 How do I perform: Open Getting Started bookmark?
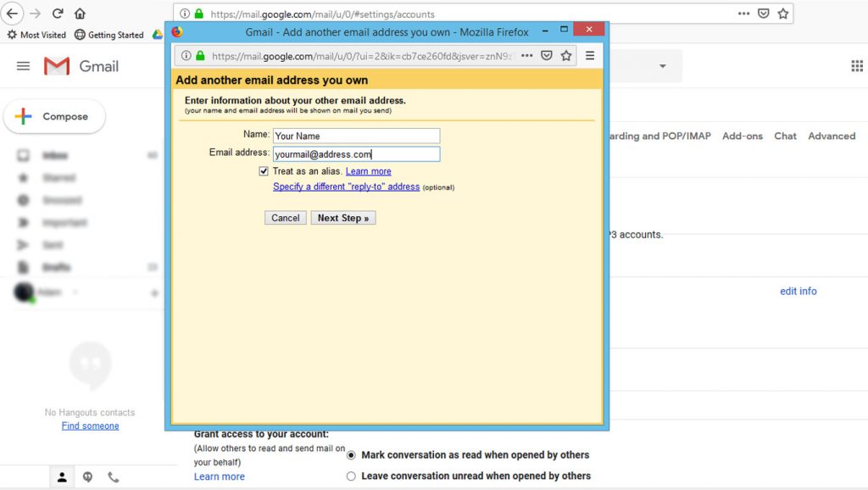coord(109,35)
